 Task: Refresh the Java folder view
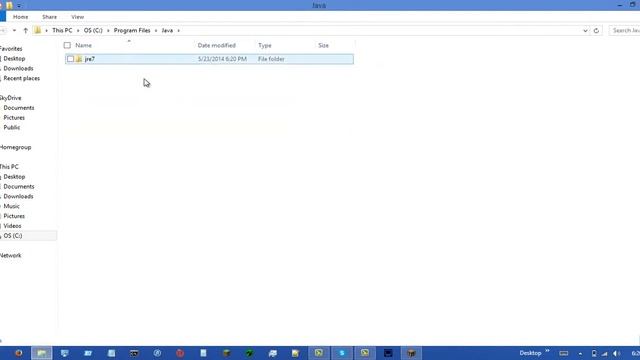[596, 31]
